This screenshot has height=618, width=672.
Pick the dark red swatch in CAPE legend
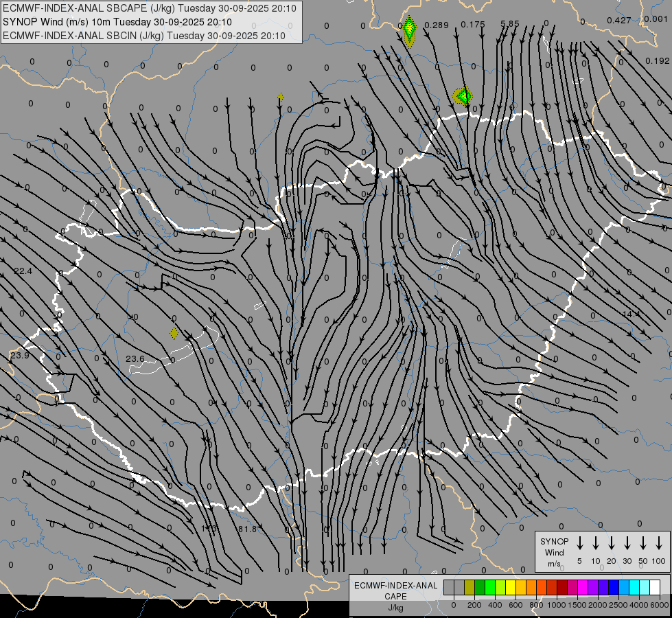(562, 587)
